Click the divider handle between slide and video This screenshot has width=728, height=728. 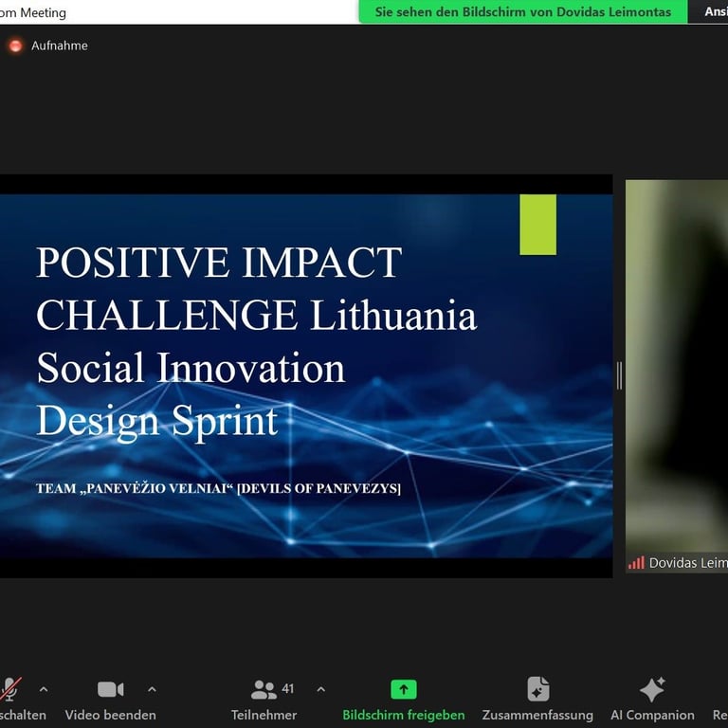click(619, 375)
